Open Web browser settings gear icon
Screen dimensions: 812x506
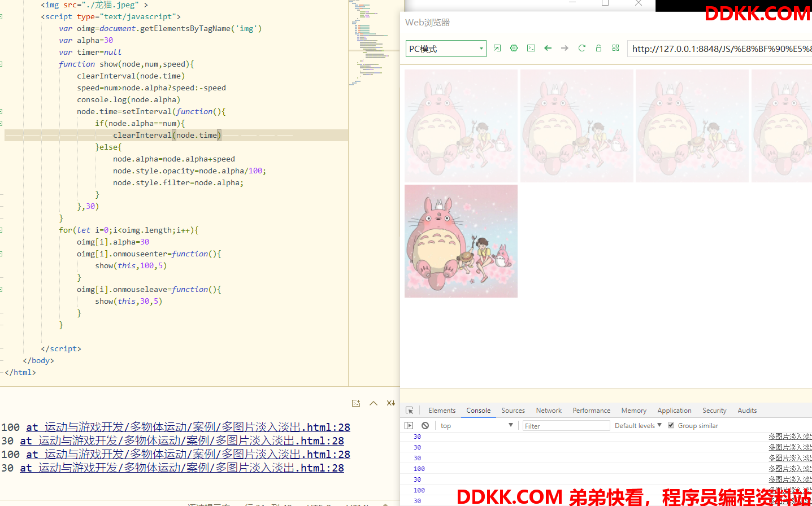(514, 49)
